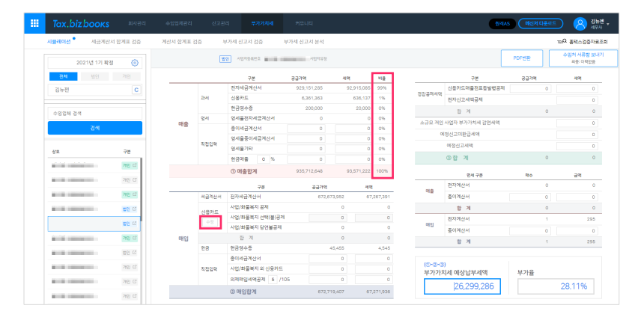Open the 김뉴젠 staff selector field

pos(88,90)
